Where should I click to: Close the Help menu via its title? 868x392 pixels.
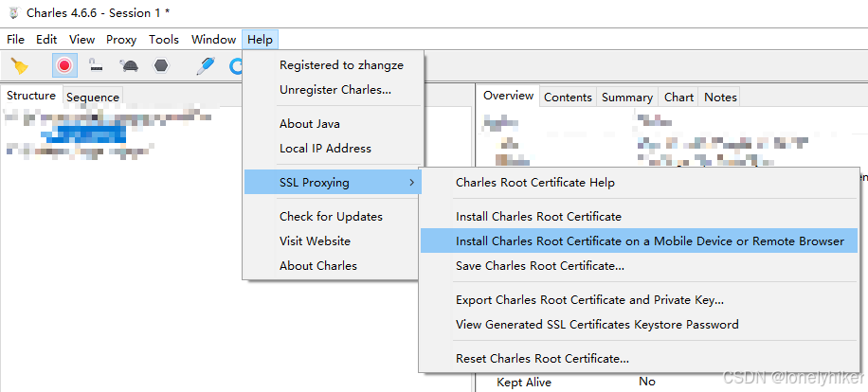point(261,39)
